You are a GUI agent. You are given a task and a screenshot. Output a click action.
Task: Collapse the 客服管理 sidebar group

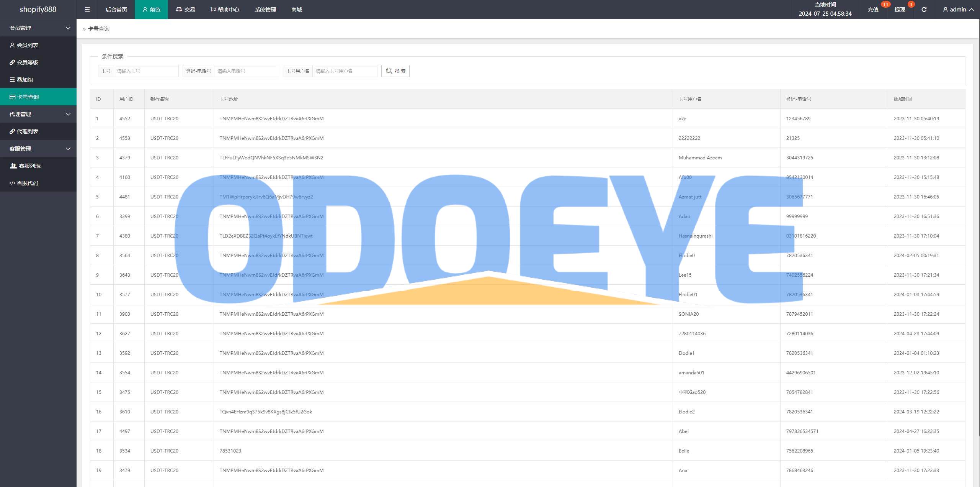(x=38, y=149)
